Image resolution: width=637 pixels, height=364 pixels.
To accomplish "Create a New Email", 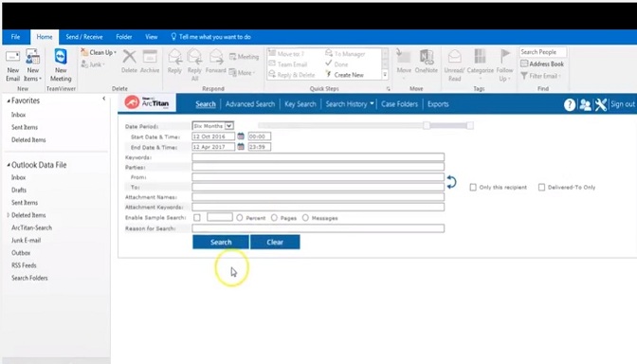I will (x=12, y=65).
